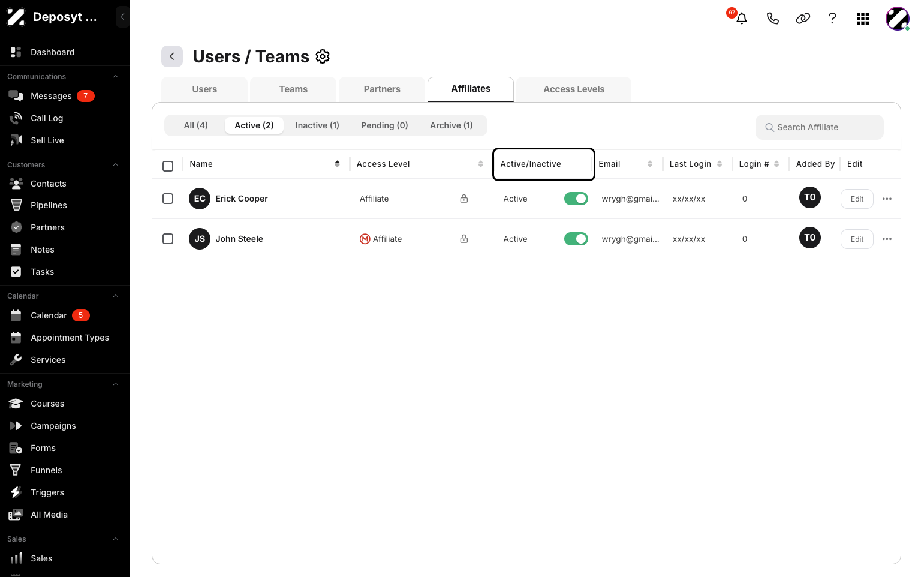Select all affiliates with the header checkbox
Image resolution: width=924 pixels, height=577 pixels.
point(168,166)
